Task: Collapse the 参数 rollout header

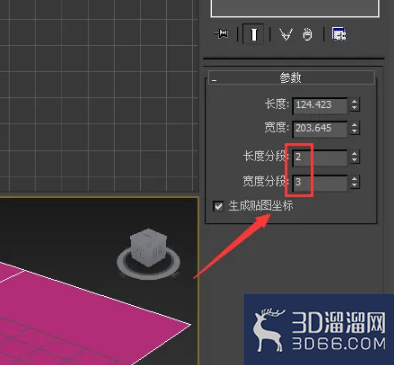Action: (291, 78)
